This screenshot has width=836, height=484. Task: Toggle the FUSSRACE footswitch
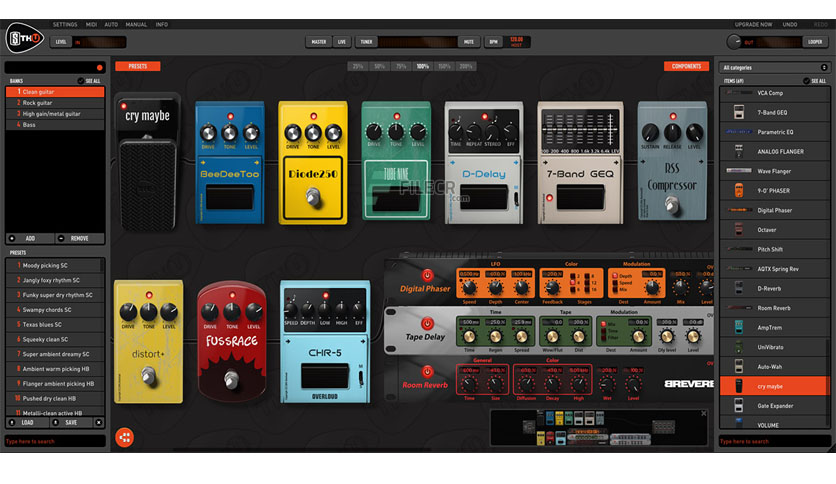pos(231,380)
